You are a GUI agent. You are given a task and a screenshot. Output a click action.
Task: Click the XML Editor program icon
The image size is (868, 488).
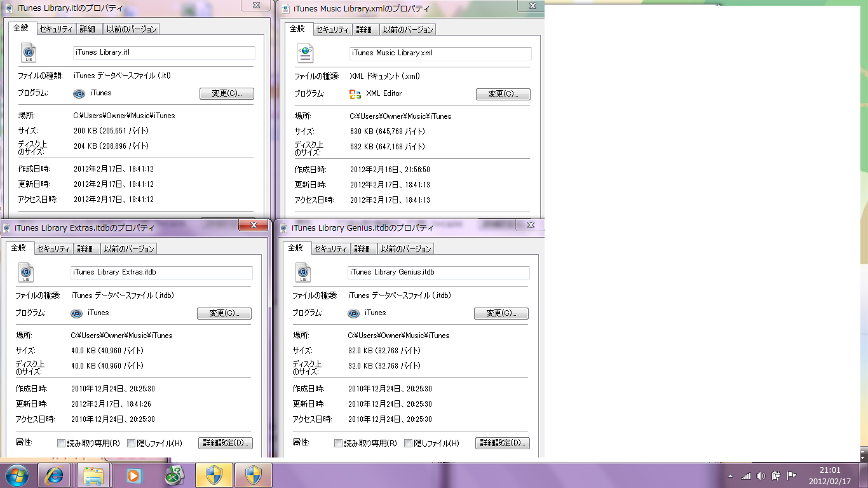coord(355,94)
